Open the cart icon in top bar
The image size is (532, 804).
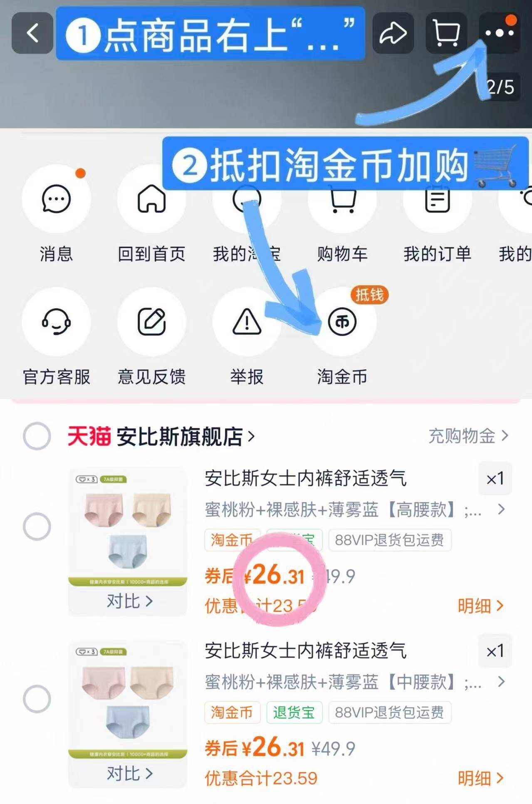pos(446,33)
